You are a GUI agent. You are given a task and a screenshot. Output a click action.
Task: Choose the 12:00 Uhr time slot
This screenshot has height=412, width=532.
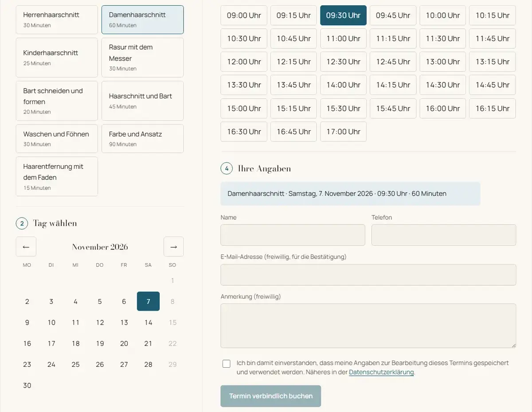244,62
